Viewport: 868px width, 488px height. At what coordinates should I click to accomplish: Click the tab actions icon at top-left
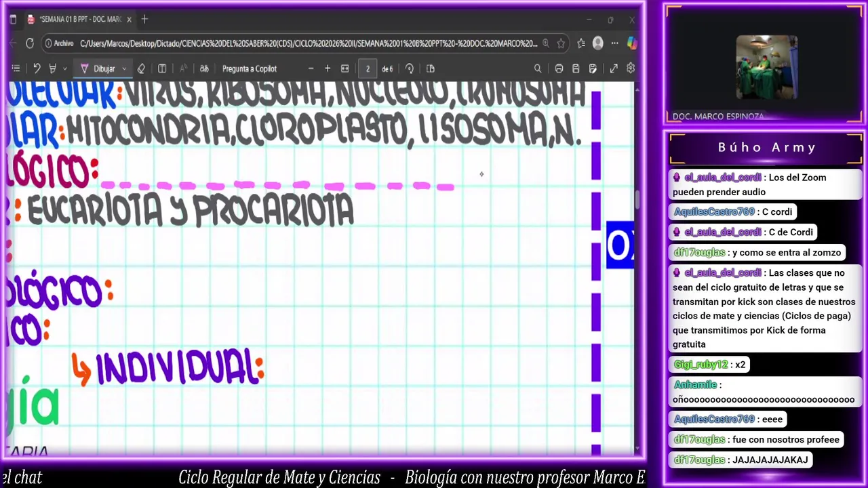pos(13,20)
